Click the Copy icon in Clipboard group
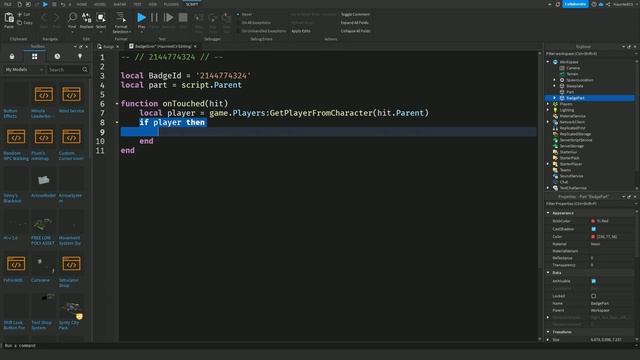The width and height of the screenshot is (640, 360). click(x=20, y=22)
